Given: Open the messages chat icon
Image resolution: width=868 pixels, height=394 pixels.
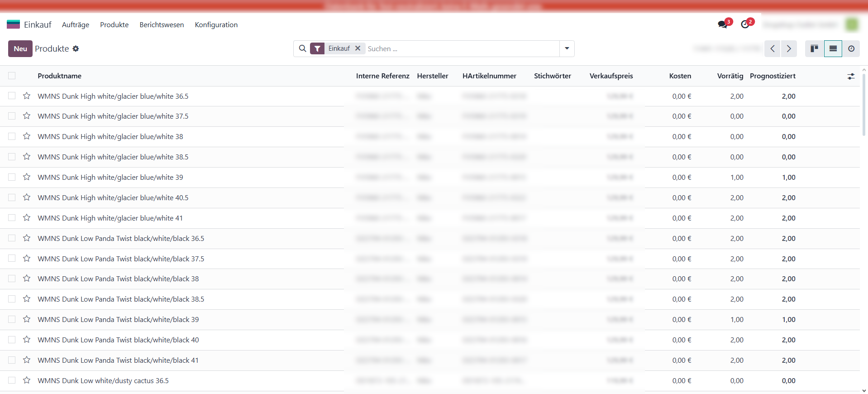Looking at the screenshot, I should [723, 24].
